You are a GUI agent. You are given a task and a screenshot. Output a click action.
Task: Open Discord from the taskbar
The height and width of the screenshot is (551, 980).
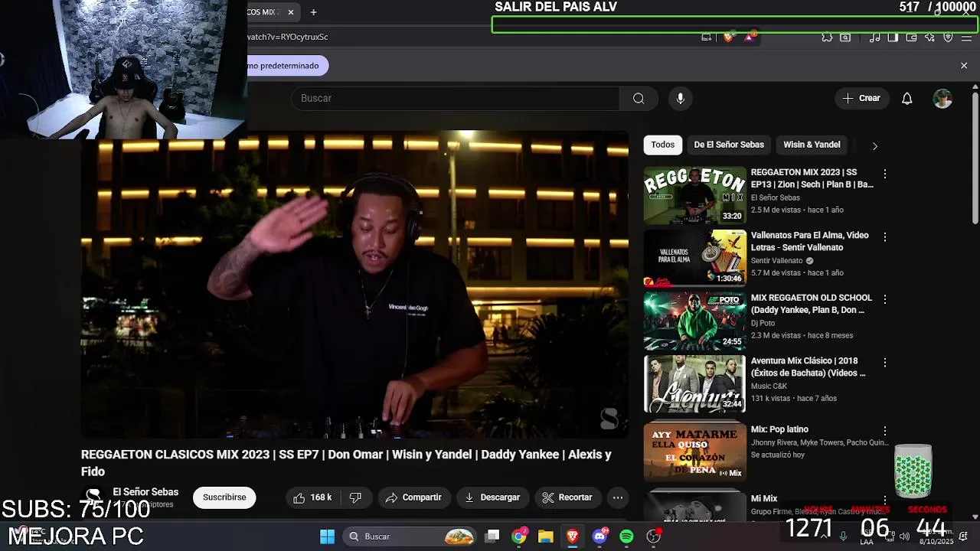[599, 536]
